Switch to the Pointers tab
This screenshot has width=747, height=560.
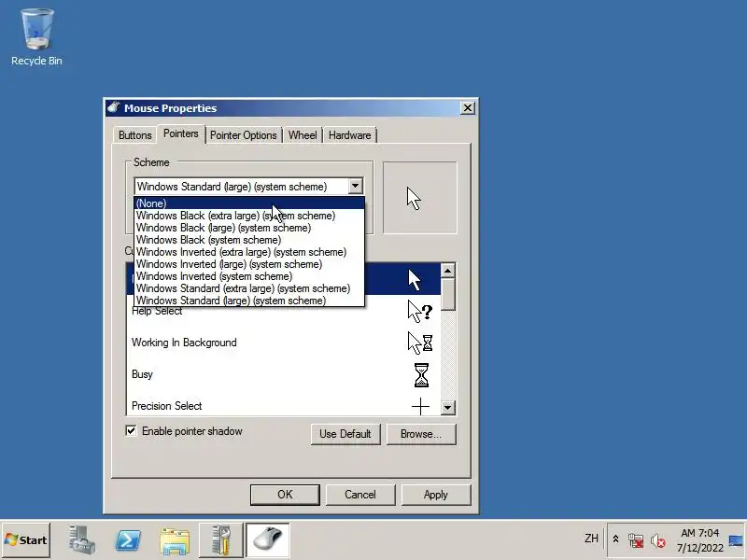pyautogui.click(x=181, y=133)
